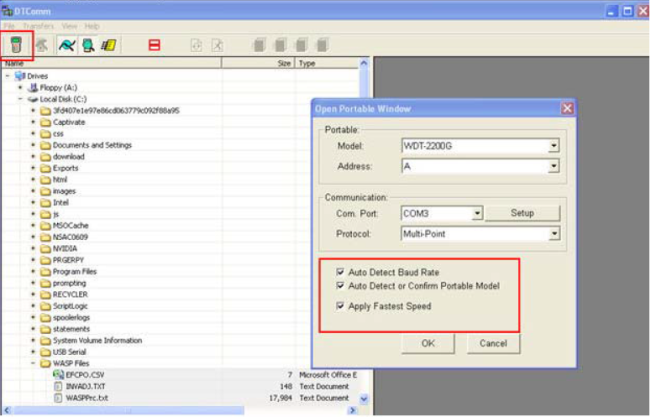This screenshot has width=651, height=417.
Task: Open the Address dropdown showing A
Action: coord(553,166)
